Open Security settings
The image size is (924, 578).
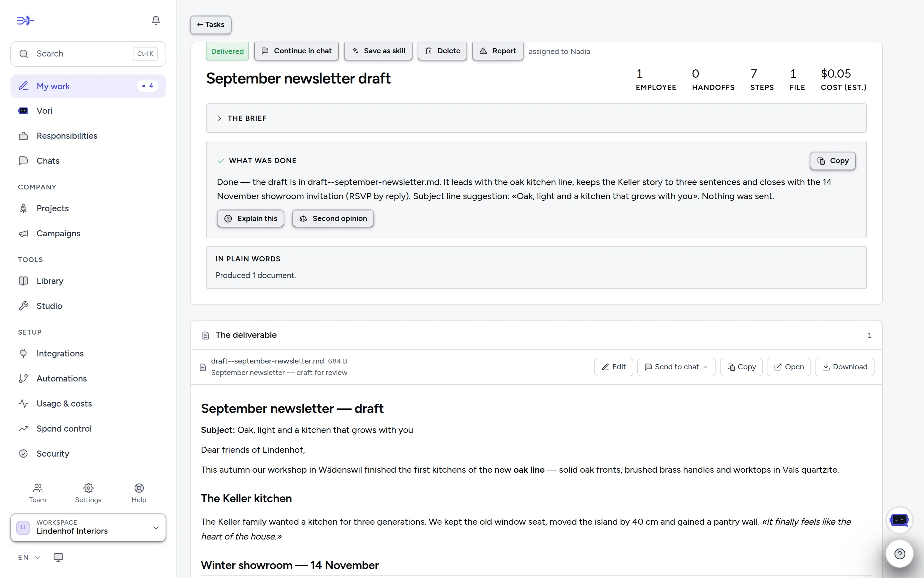pyautogui.click(x=88, y=454)
